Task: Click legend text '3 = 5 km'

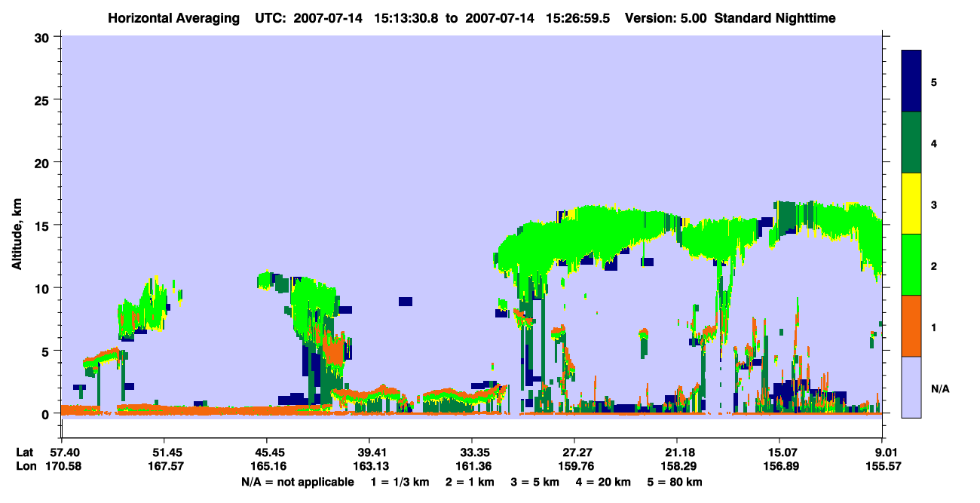Action: [x=535, y=482]
